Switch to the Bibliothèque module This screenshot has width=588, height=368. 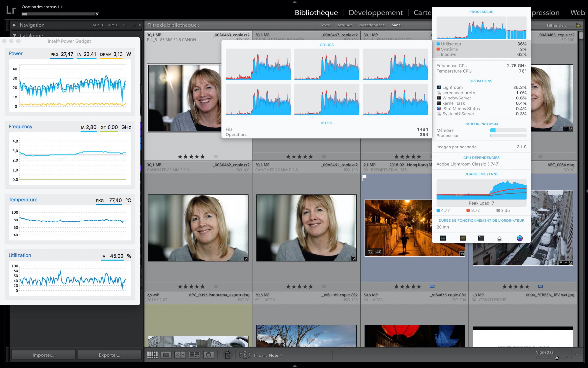pyautogui.click(x=316, y=12)
